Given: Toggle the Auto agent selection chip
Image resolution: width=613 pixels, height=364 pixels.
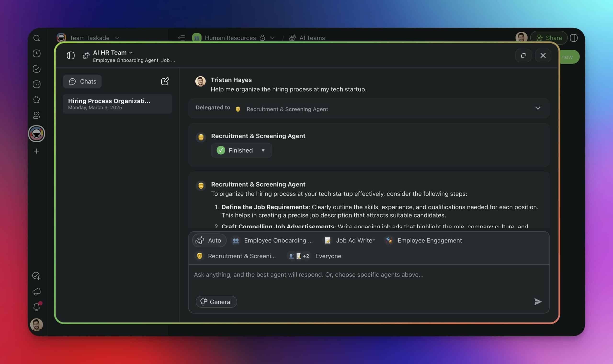Looking at the screenshot, I should coord(209,240).
